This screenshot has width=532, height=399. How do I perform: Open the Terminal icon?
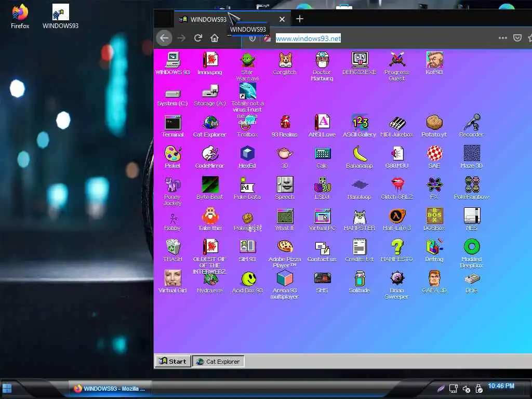click(172, 123)
